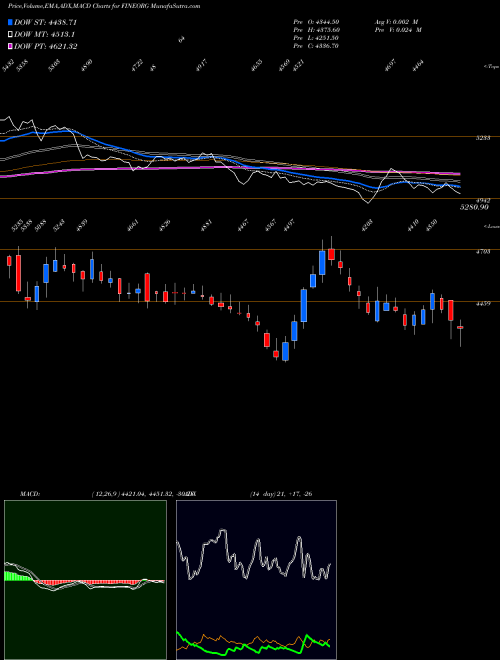The height and width of the screenshot is (660, 500).
Task: Click the 'Pre H' high price value
Action: [316, 30]
